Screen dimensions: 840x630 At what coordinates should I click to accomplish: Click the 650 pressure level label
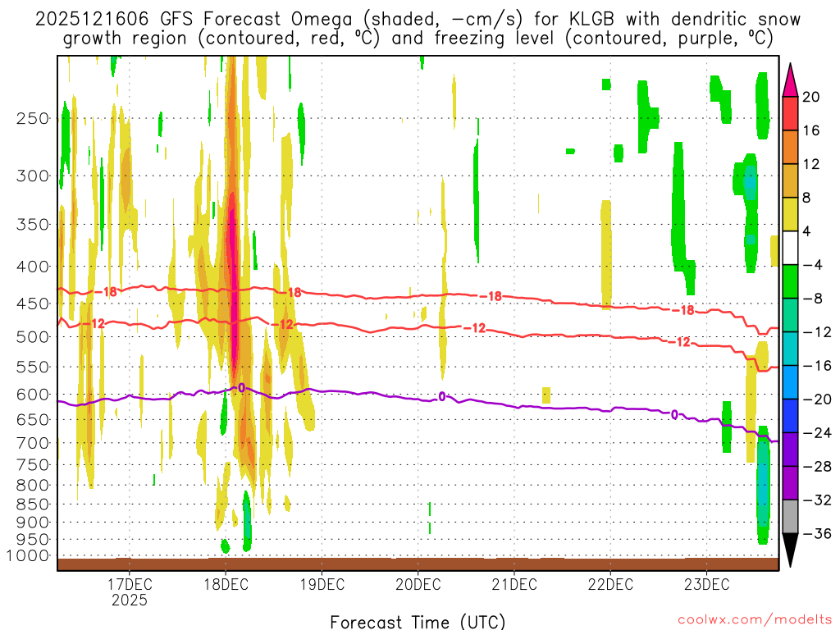(x=33, y=419)
